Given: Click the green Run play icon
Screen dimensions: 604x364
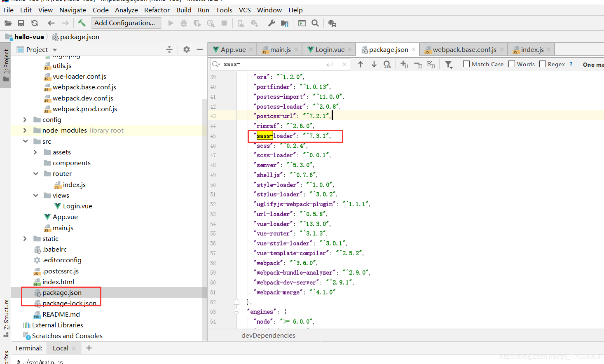Looking at the screenshot, I should pos(171,23).
